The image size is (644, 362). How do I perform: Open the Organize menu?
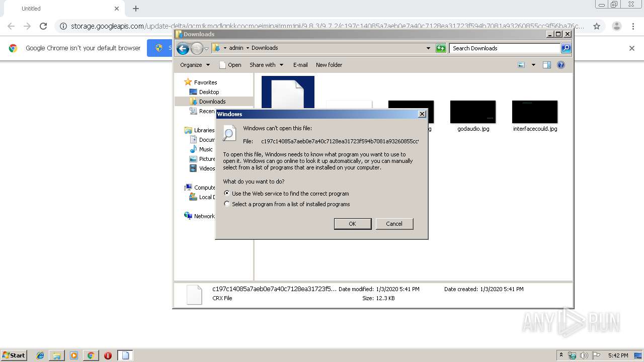[195, 65]
